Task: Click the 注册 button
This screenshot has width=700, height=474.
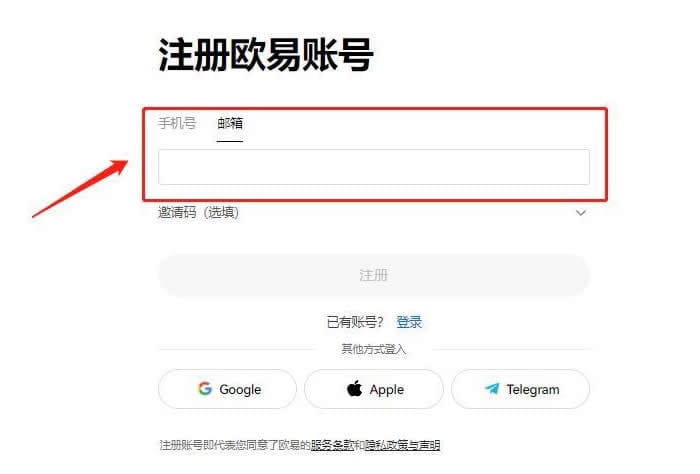Action: (x=374, y=275)
